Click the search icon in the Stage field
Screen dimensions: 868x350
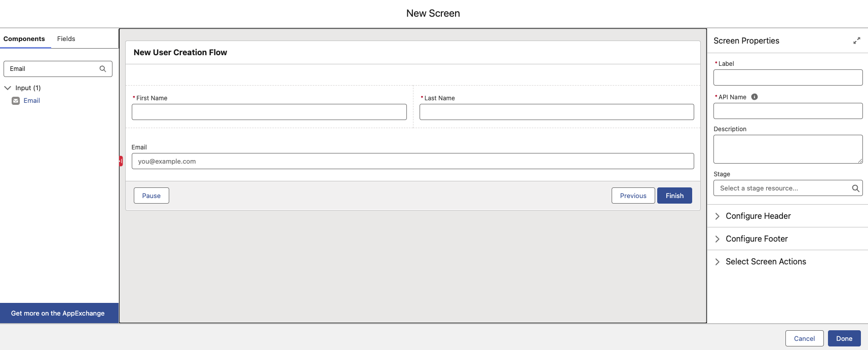pos(855,188)
